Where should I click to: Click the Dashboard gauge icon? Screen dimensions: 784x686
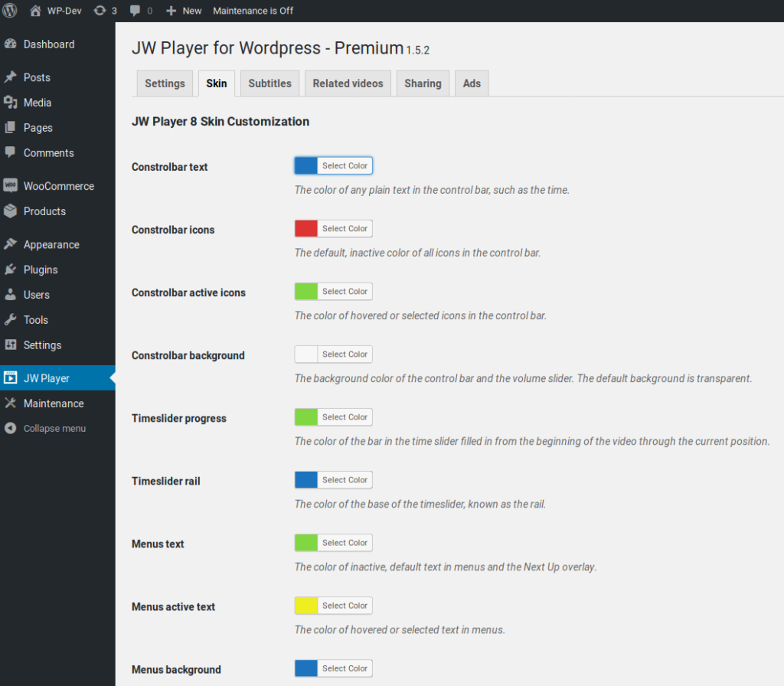click(11, 44)
